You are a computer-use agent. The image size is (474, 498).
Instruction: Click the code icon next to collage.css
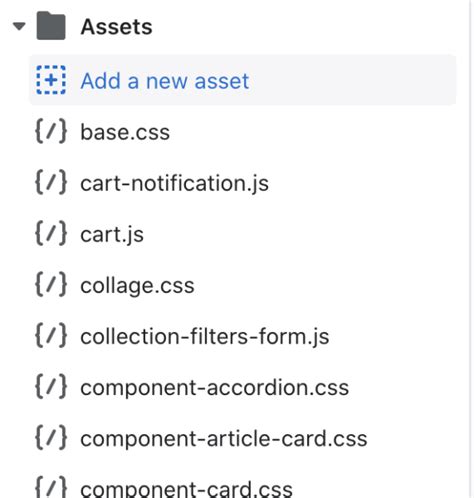point(51,285)
